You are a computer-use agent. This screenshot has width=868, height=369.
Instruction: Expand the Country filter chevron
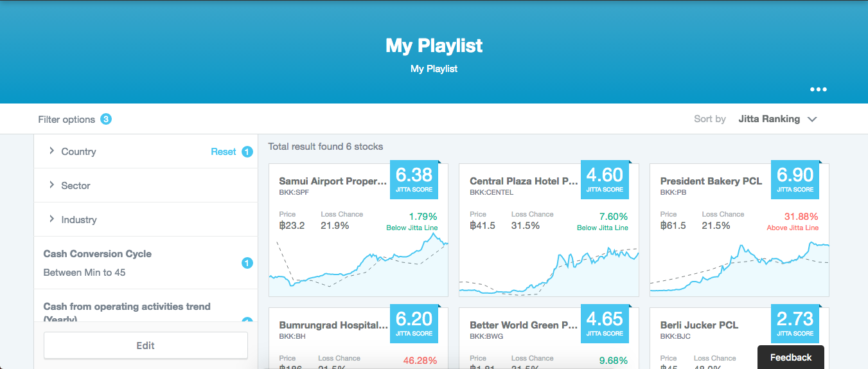[51, 150]
